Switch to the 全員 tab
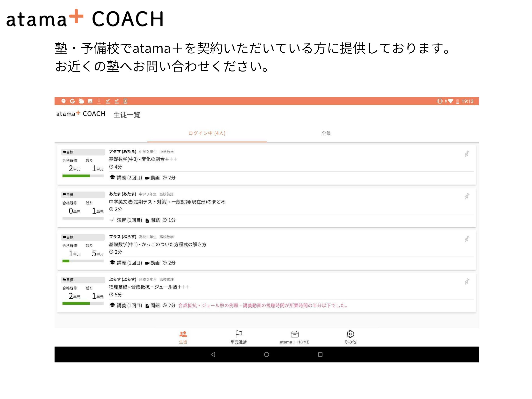Image resolution: width=532 pixels, height=399 pixels. [326, 133]
